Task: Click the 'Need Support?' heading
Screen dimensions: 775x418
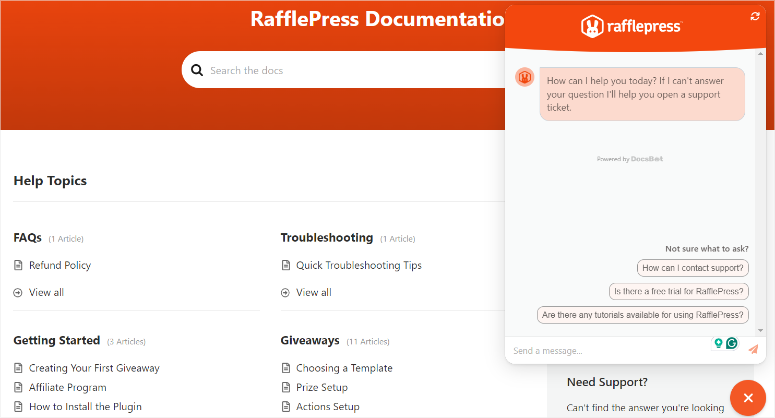Action: [x=607, y=382]
